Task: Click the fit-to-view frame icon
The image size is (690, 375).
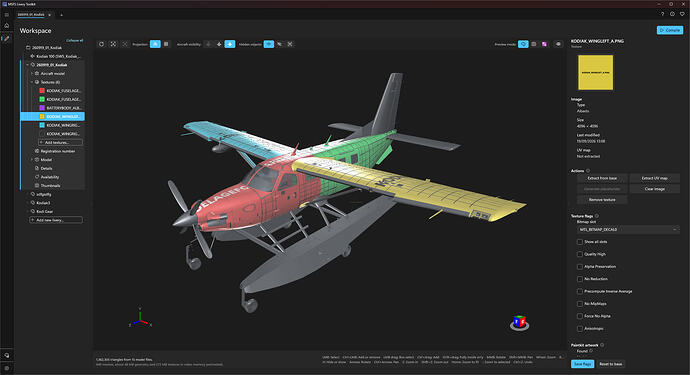Action: (x=113, y=44)
